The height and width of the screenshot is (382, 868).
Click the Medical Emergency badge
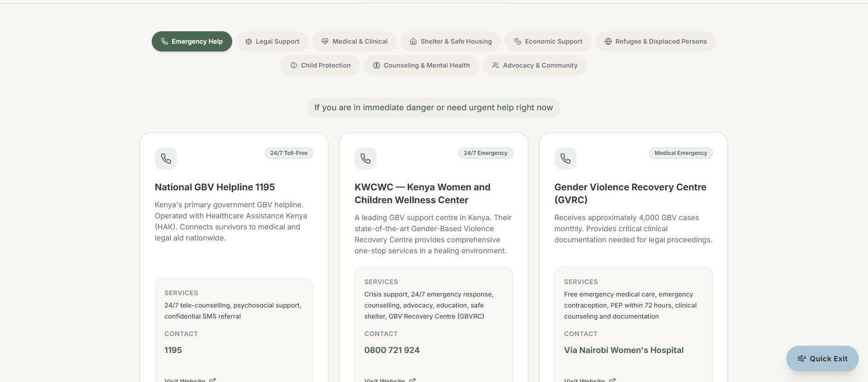click(x=681, y=153)
